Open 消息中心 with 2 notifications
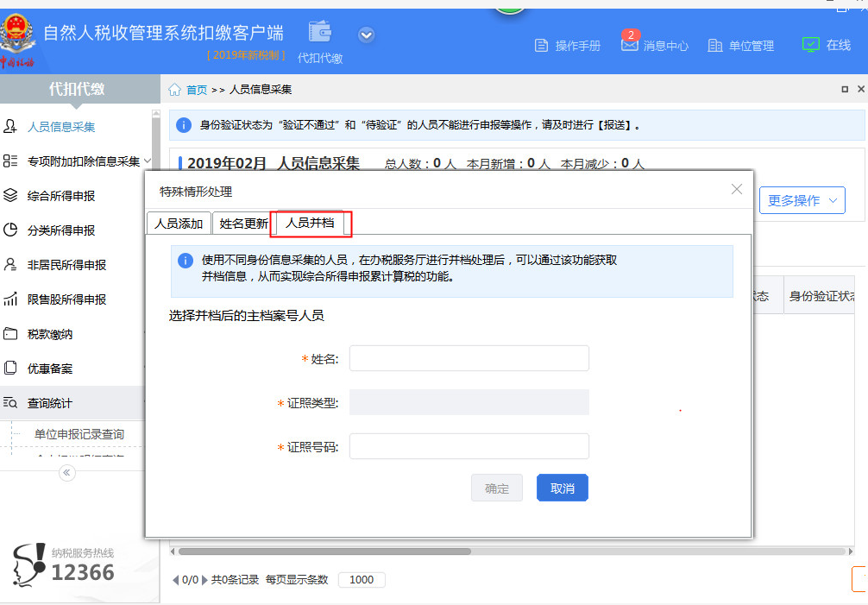The width and height of the screenshot is (868, 605). 655,44
